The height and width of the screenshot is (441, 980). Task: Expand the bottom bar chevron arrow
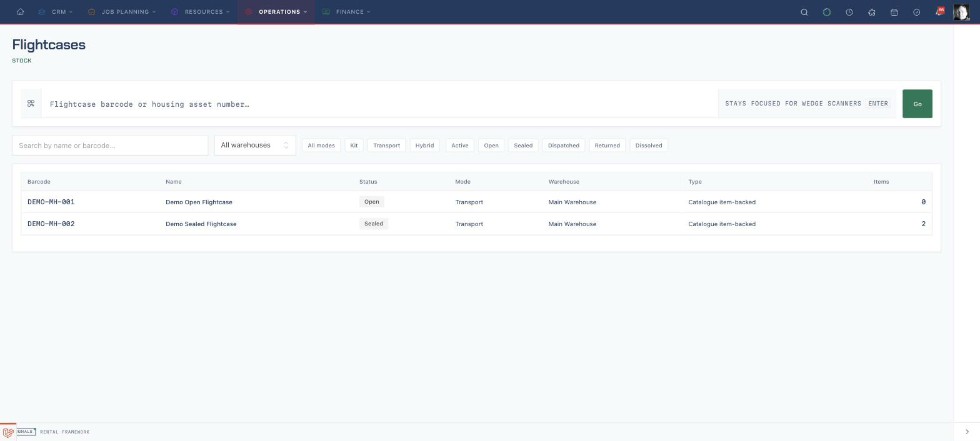(x=967, y=432)
